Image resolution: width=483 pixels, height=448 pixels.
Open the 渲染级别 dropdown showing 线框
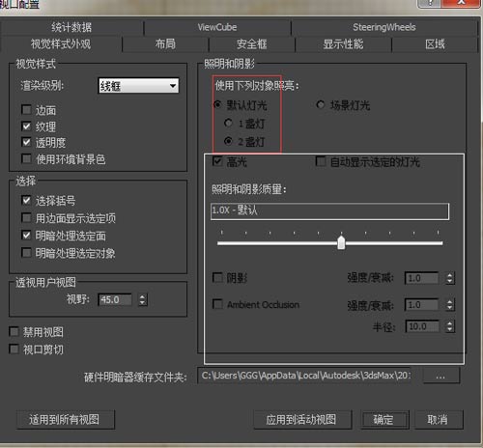coord(138,86)
